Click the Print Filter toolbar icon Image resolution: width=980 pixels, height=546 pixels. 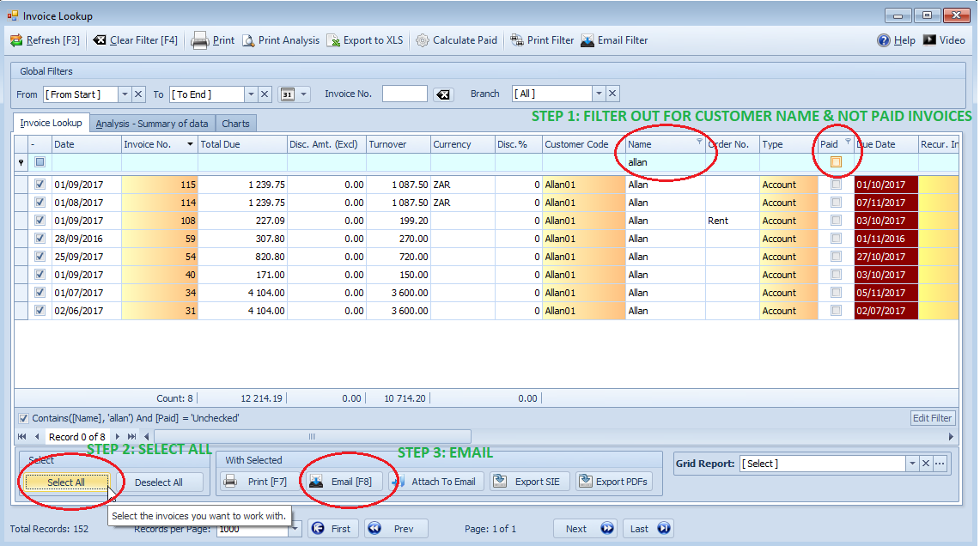click(517, 40)
